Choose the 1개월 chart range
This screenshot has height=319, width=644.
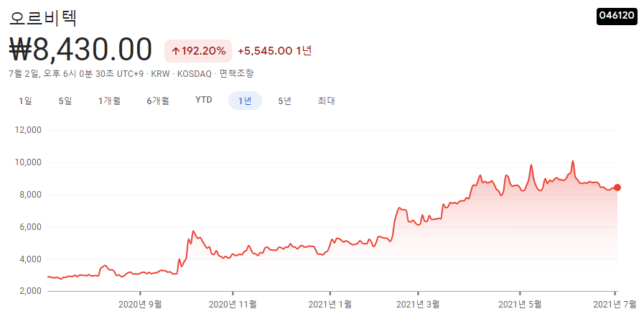point(109,101)
